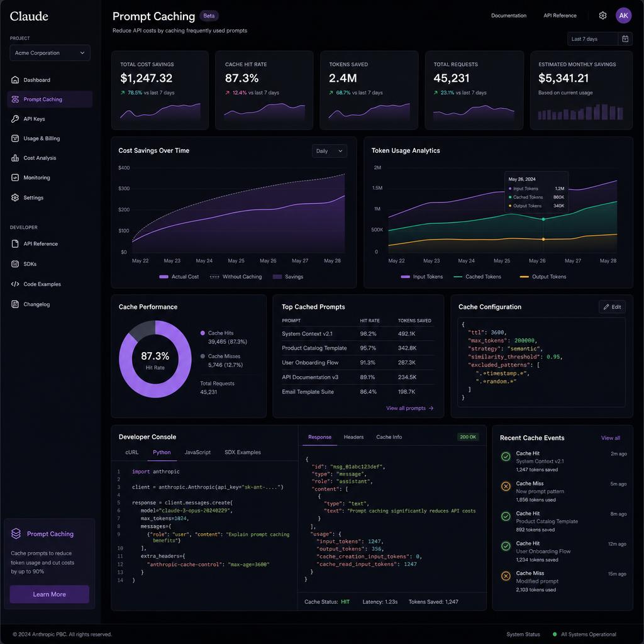
Task: Select the Response tab
Action: [319, 437]
